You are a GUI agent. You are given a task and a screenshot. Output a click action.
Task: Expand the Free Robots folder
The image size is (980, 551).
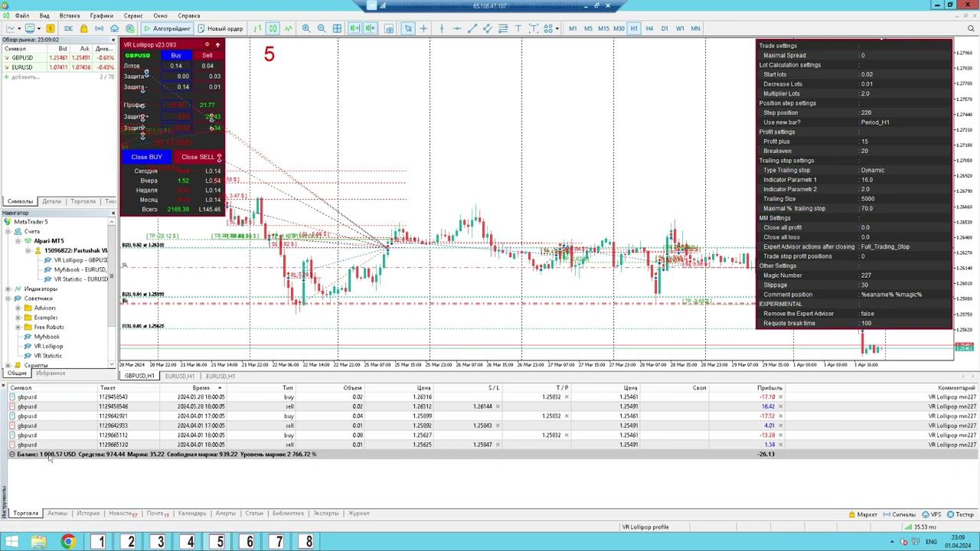pyautogui.click(x=18, y=328)
